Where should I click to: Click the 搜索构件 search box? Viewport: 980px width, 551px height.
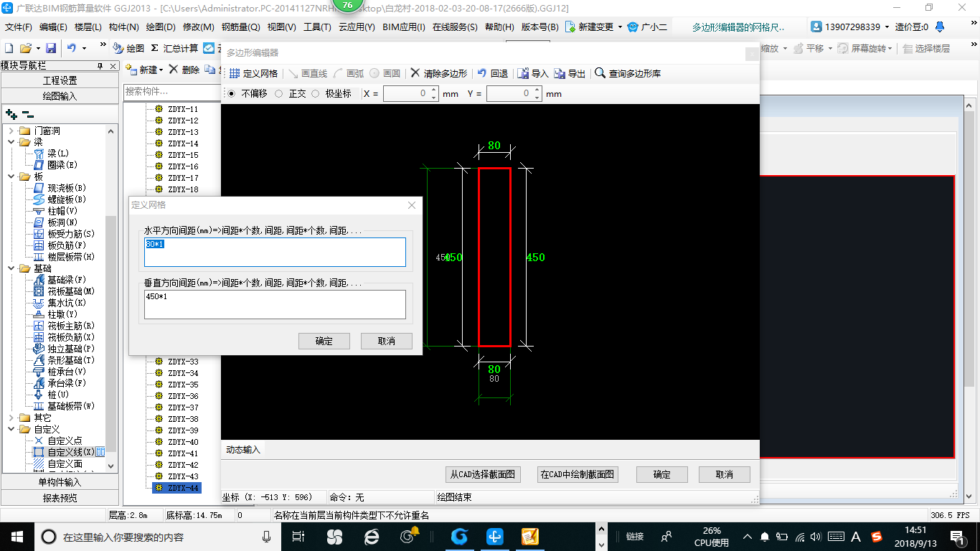171,92
